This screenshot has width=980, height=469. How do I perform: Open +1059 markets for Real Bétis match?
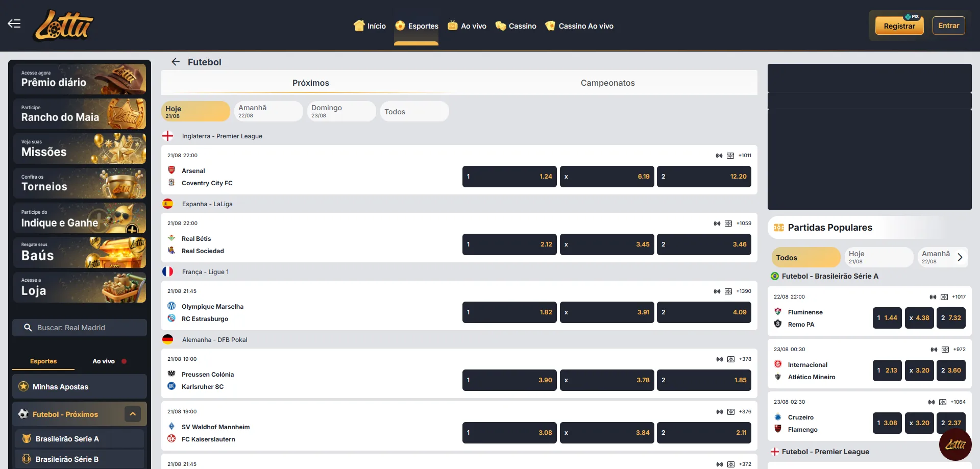click(x=744, y=224)
